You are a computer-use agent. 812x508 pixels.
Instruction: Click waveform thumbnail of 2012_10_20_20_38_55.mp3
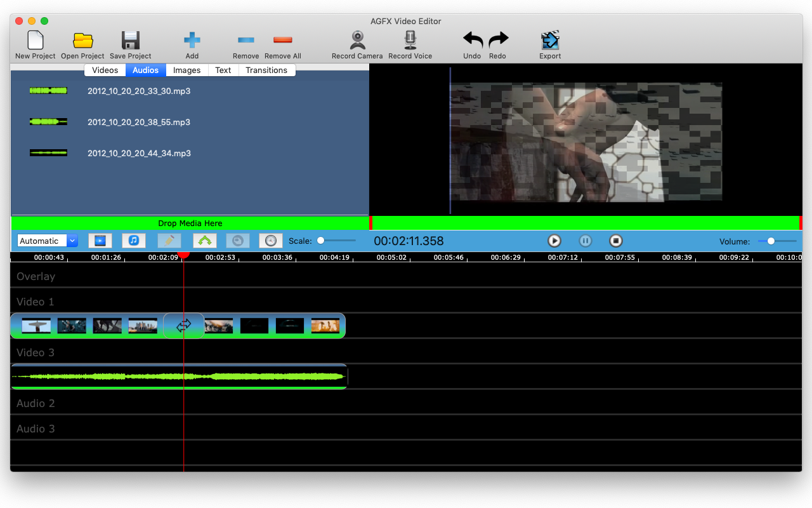coord(48,121)
